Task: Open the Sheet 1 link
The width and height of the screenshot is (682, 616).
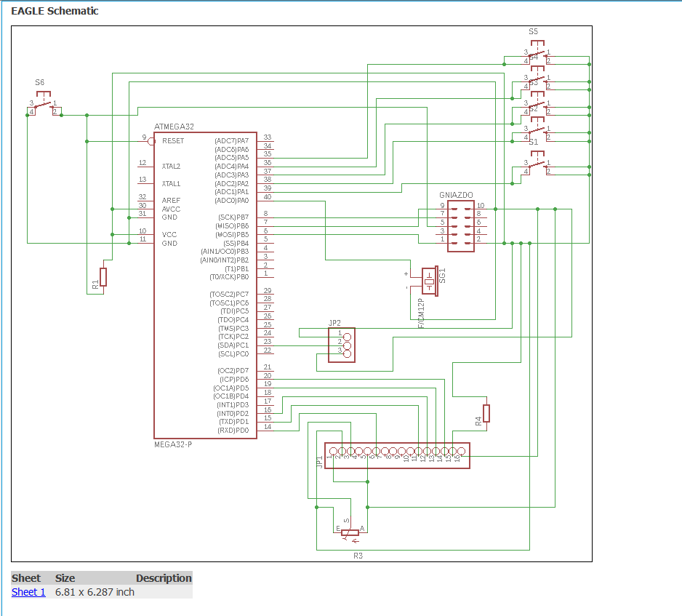Action: coord(28,592)
